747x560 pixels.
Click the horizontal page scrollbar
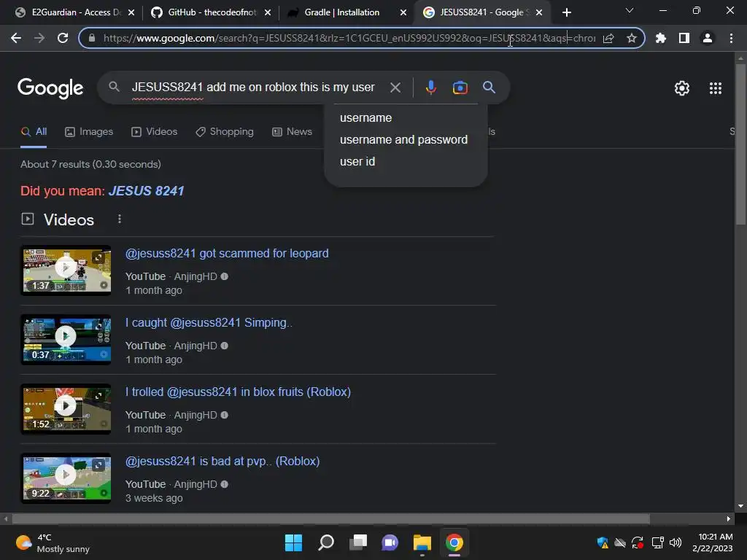(330, 518)
